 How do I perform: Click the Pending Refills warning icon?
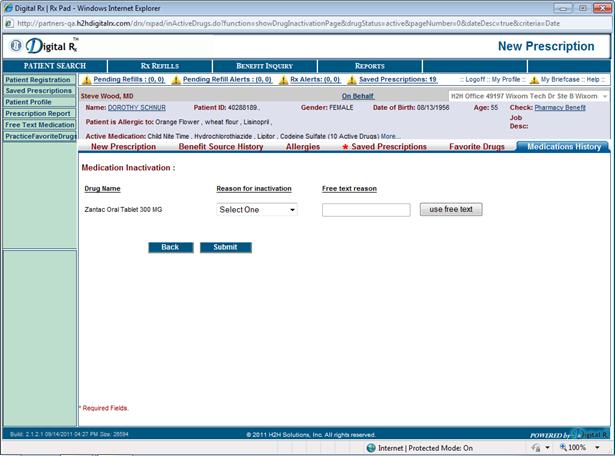pos(86,79)
